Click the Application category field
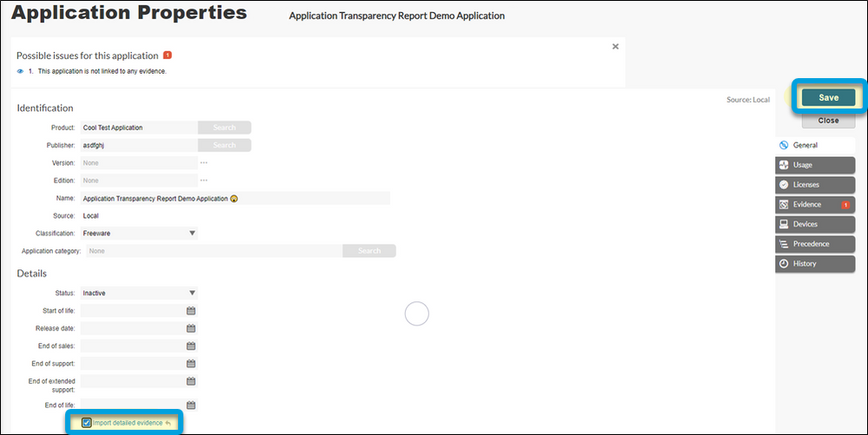 click(215, 251)
